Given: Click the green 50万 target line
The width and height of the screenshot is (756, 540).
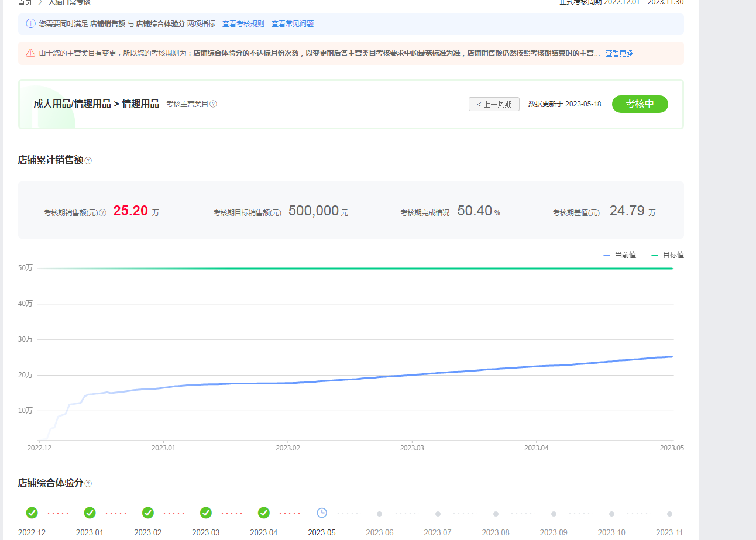Looking at the screenshot, I should pyautogui.click(x=355, y=269).
